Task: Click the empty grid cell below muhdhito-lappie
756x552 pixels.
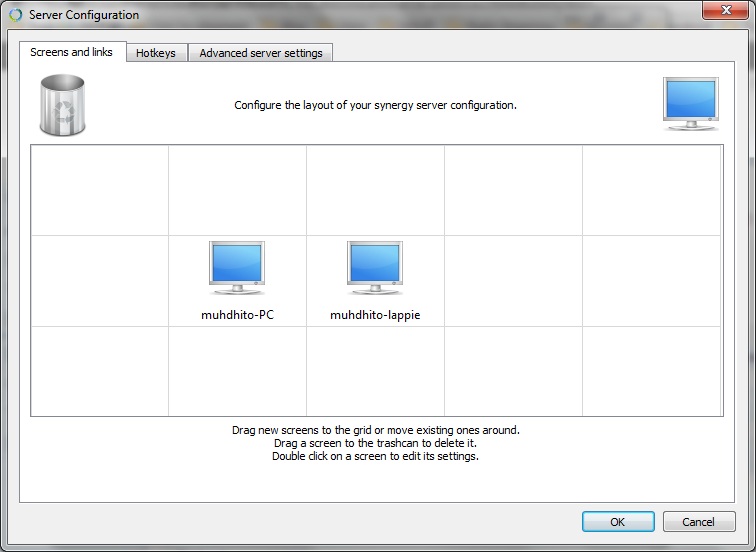Action: [375, 371]
